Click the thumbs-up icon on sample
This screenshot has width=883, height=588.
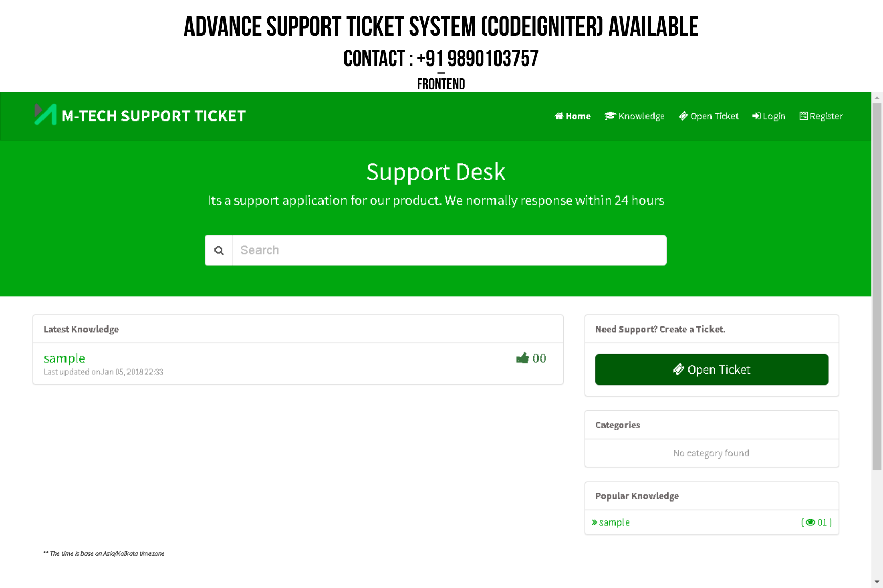click(x=522, y=358)
